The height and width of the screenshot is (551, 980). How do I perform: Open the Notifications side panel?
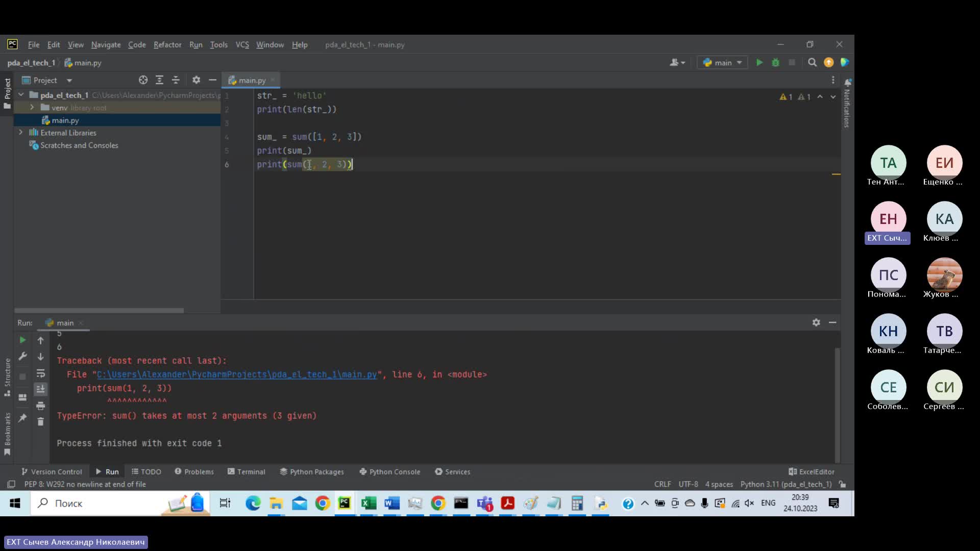point(847,103)
